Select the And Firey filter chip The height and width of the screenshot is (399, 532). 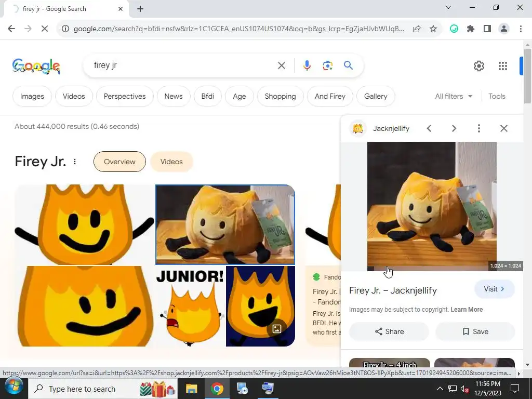[x=330, y=96]
